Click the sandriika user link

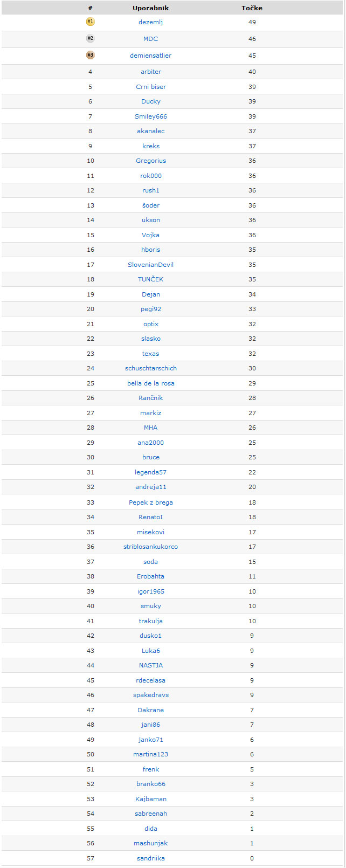[x=151, y=858]
